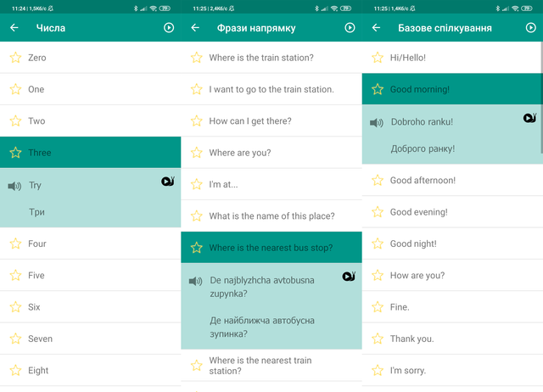This screenshot has height=392, width=543.
Task: Go back from the Числа screen
Action: (x=14, y=28)
